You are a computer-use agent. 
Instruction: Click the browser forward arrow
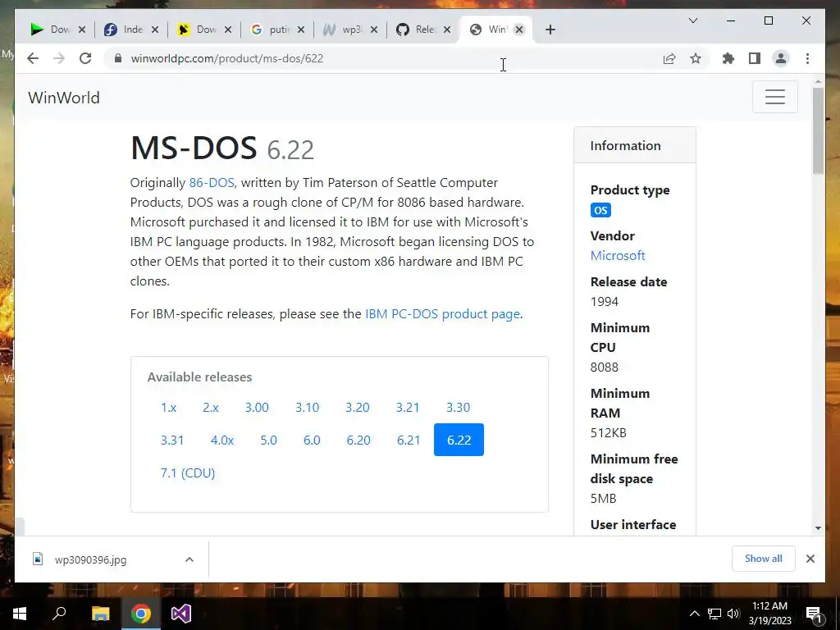59,58
